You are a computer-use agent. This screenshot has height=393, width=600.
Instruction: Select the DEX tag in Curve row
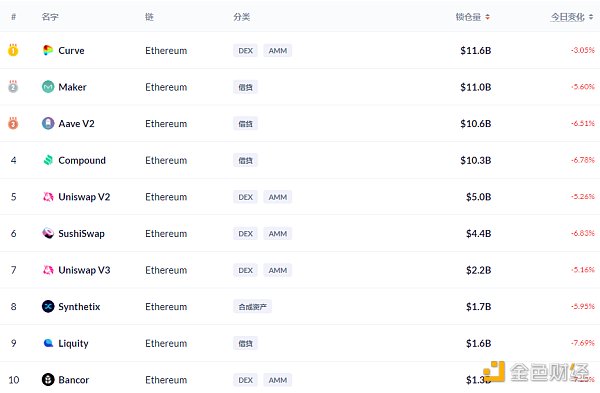coord(246,51)
